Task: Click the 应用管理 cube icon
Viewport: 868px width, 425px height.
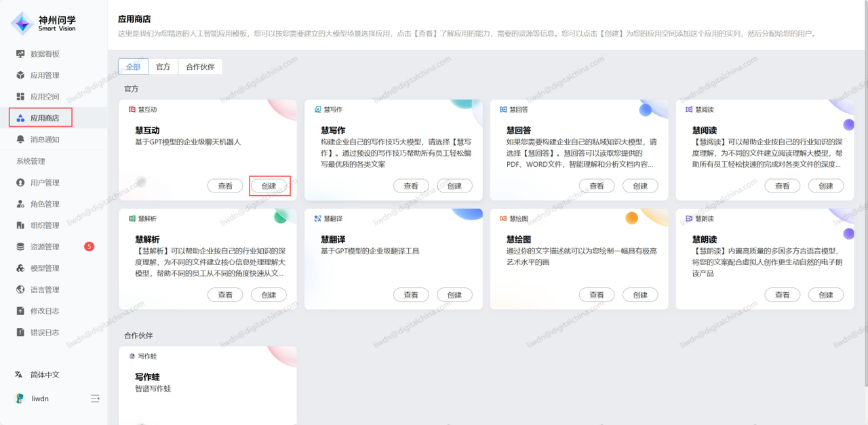Action: tap(20, 75)
